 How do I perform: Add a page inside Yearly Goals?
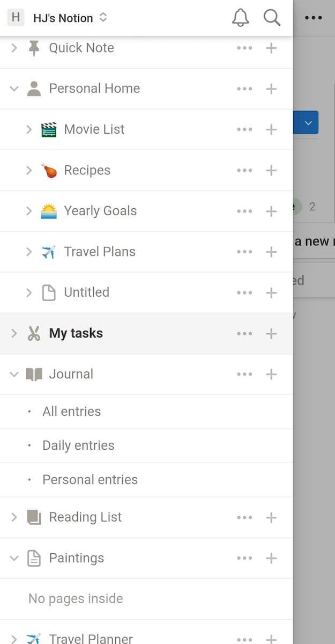pyautogui.click(x=271, y=211)
